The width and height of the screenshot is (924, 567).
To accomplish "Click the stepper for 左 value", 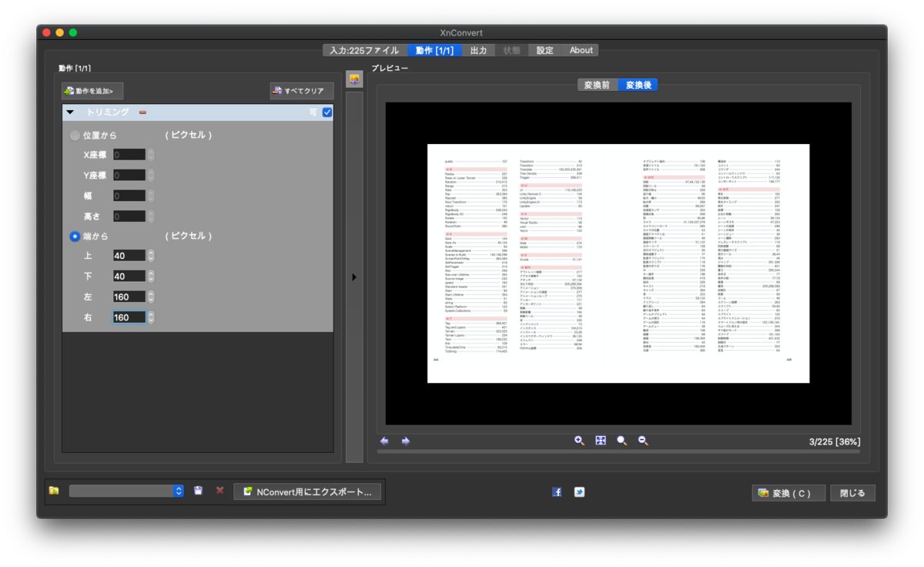I will (151, 297).
